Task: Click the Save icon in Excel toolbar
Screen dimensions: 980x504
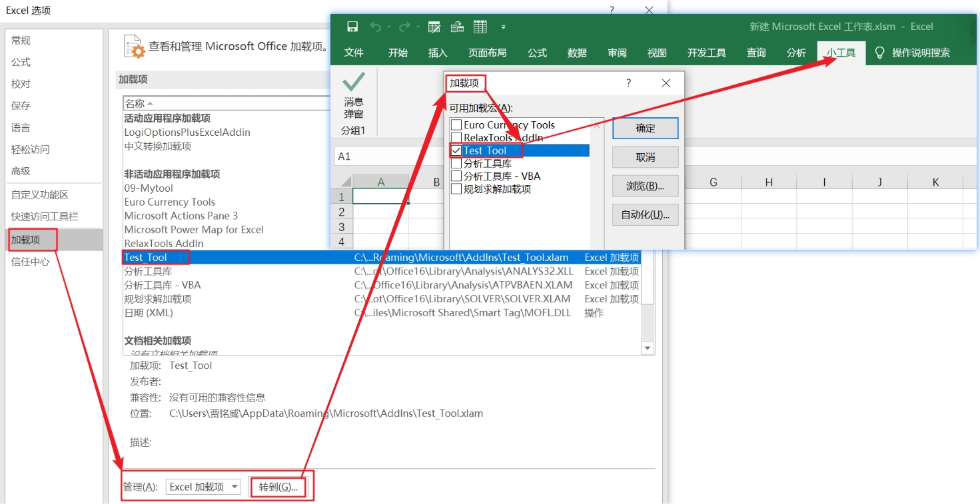Action: coord(352,27)
